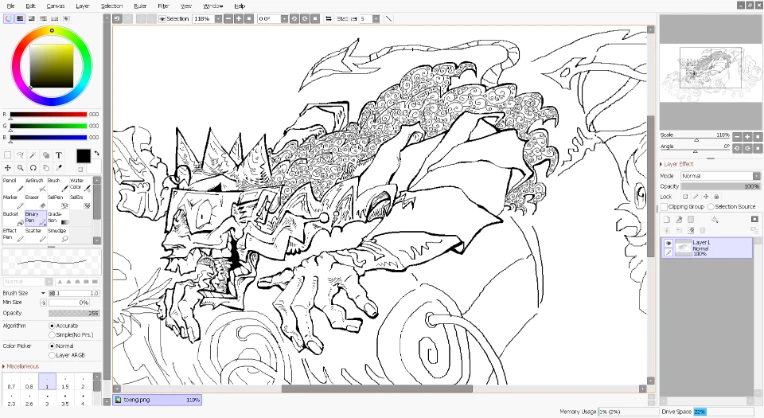This screenshot has height=418, width=764.
Task: Toggle the RGB slider panel
Action: click(x=20, y=19)
